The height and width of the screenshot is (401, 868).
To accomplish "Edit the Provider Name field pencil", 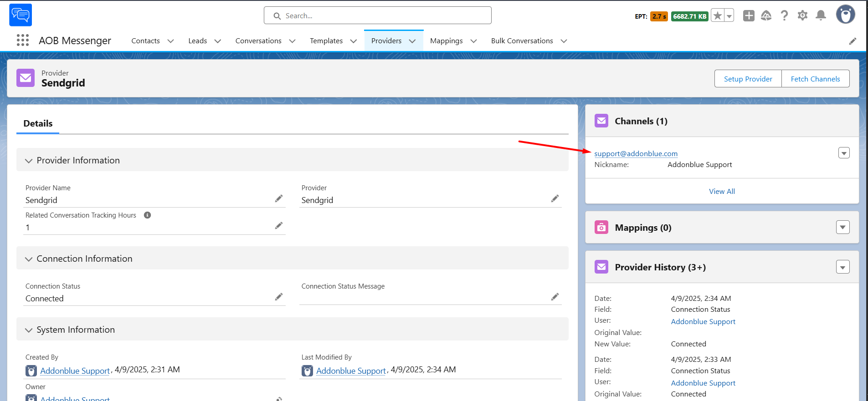I will coord(279,198).
